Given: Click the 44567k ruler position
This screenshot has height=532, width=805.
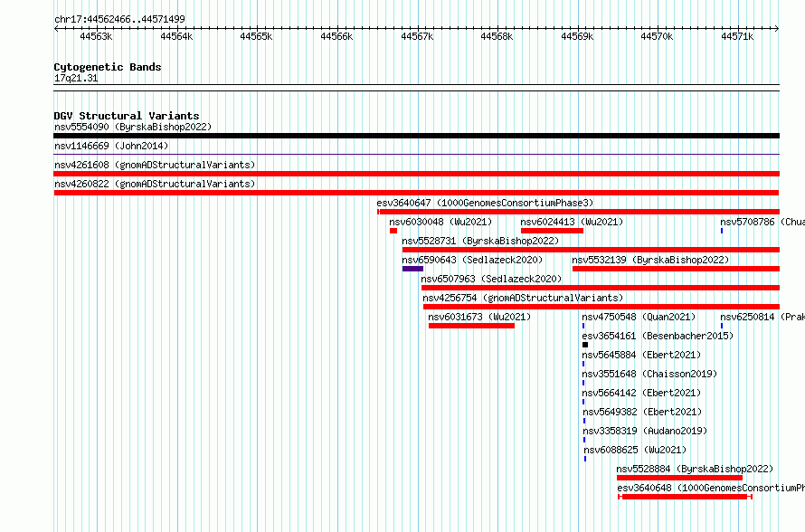Looking at the screenshot, I should tap(417, 36).
